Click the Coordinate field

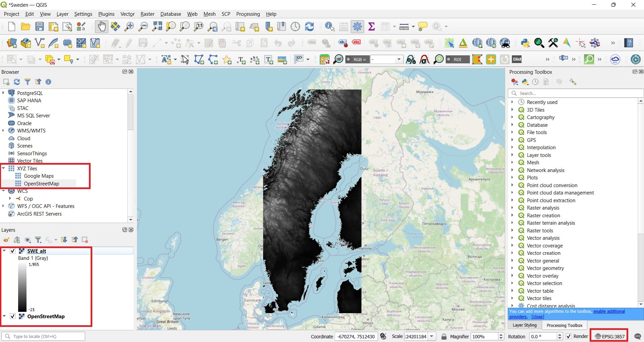356,336
